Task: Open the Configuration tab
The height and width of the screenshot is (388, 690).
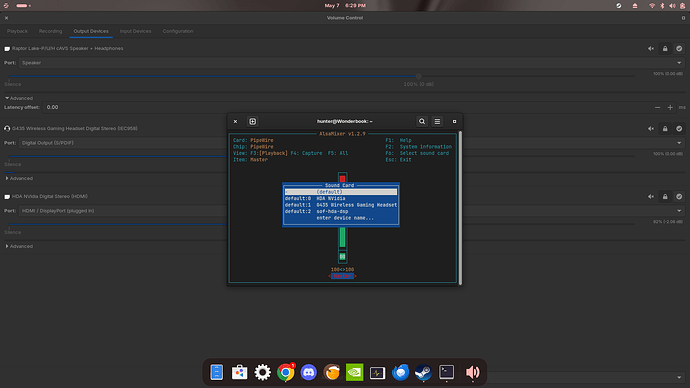Action: [178, 31]
